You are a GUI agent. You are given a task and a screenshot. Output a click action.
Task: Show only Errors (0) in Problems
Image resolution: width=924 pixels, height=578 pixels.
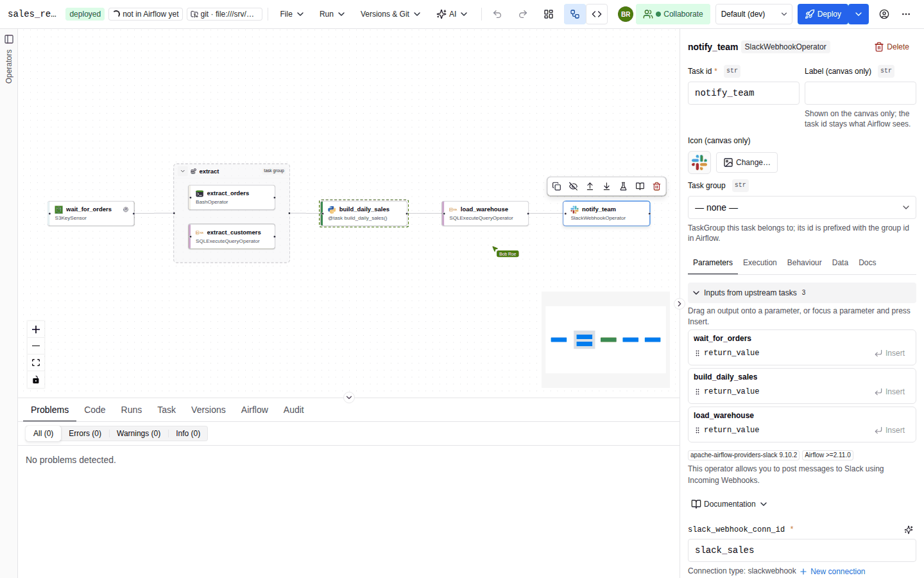85,433
